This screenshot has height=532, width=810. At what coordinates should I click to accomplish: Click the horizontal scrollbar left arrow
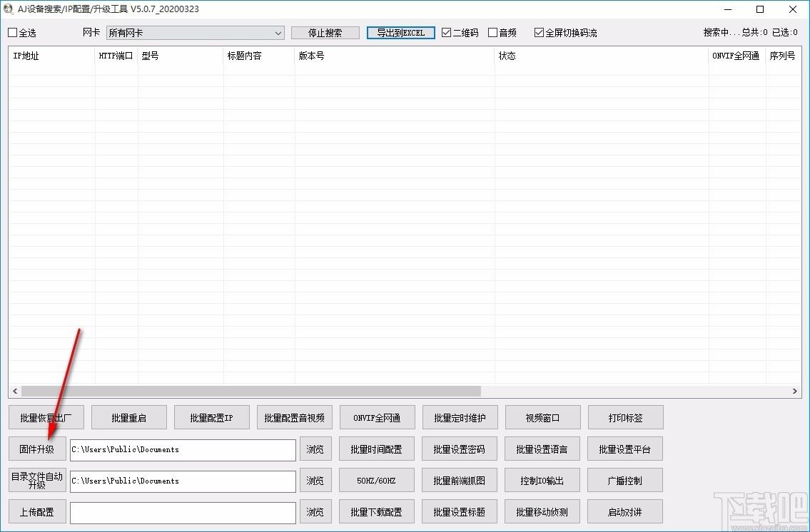click(x=14, y=391)
